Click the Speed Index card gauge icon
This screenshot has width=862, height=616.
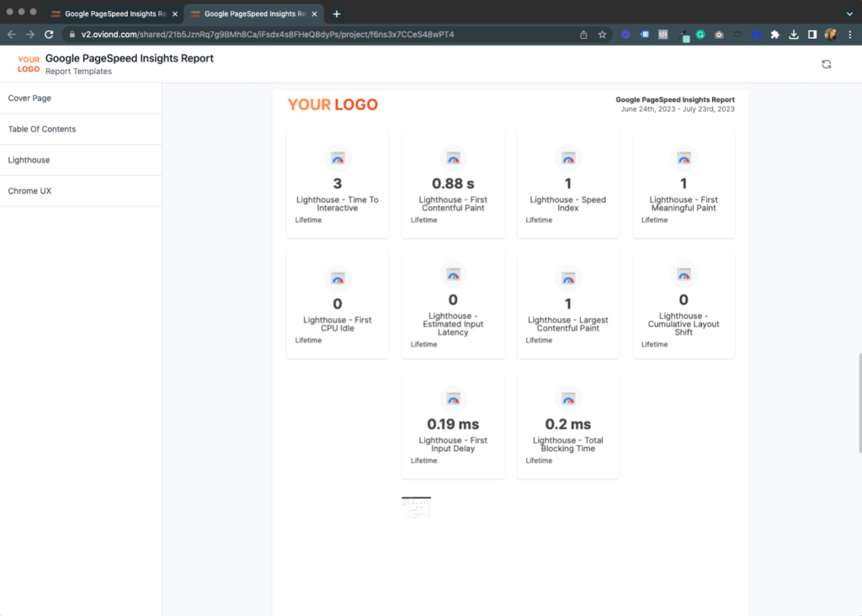point(568,158)
